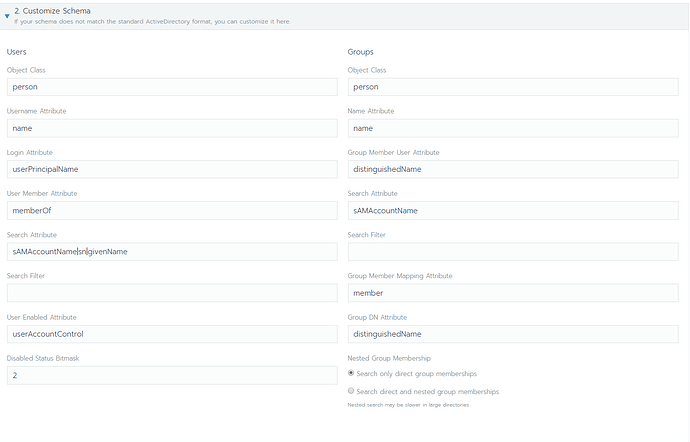Click the Users Search Attribute field
The height and width of the screenshot is (442, 690).
[x=172, y=251]
